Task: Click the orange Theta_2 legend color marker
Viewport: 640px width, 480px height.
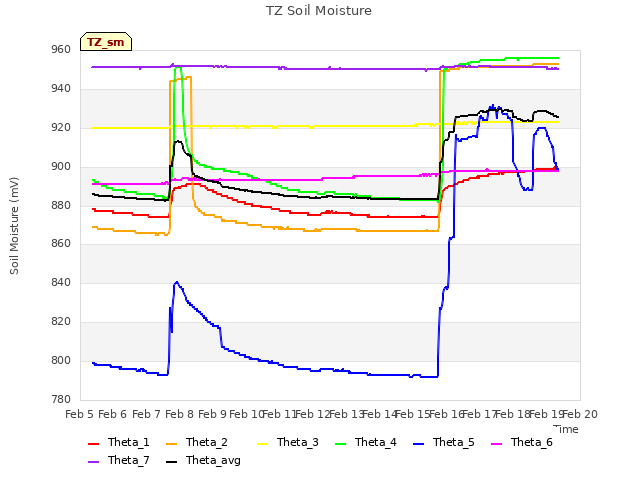Action: 171,444
